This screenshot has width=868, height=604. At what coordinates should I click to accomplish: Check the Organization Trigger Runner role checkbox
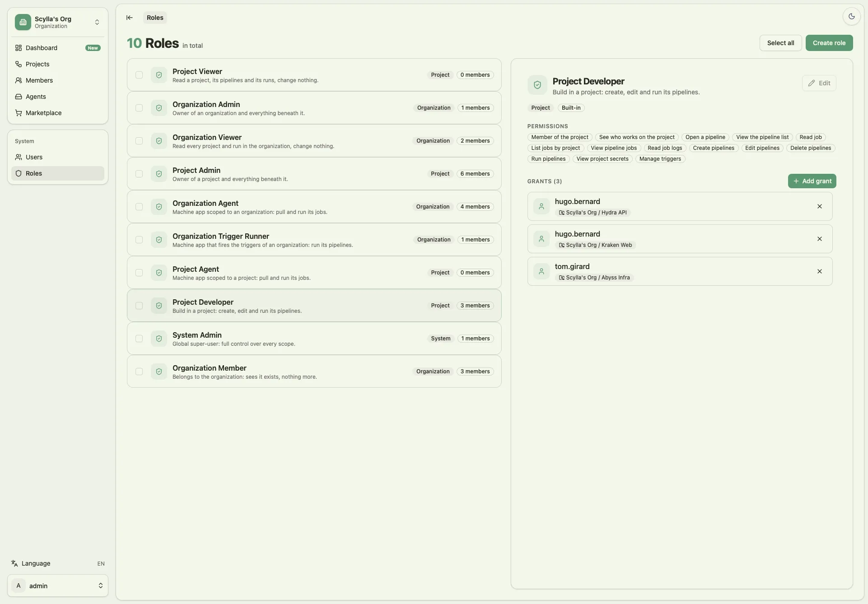(x=139, y=240)
